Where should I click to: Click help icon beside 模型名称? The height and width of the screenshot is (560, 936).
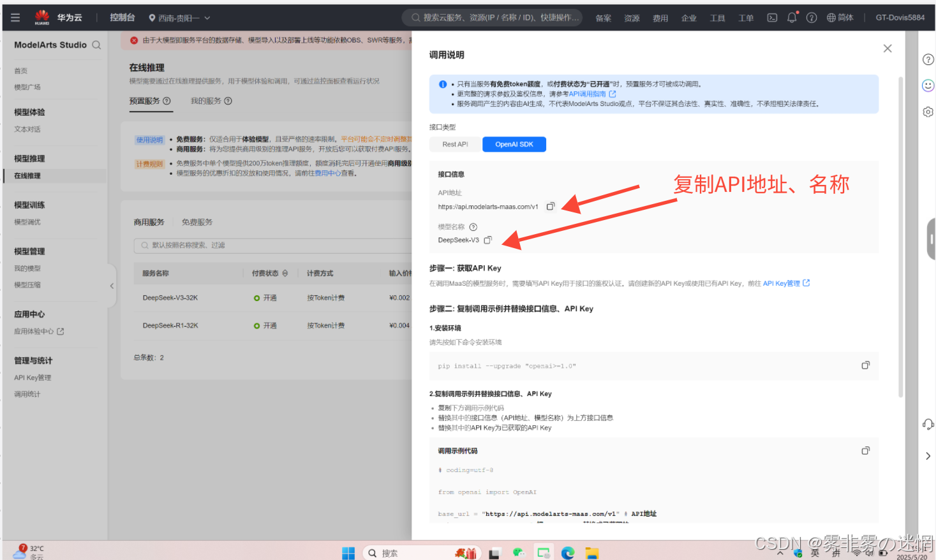(x=473, y=227)
